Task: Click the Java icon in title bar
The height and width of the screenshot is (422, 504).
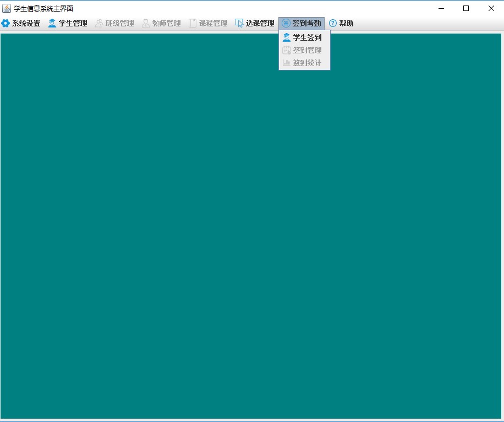Action: click(7, 8)
